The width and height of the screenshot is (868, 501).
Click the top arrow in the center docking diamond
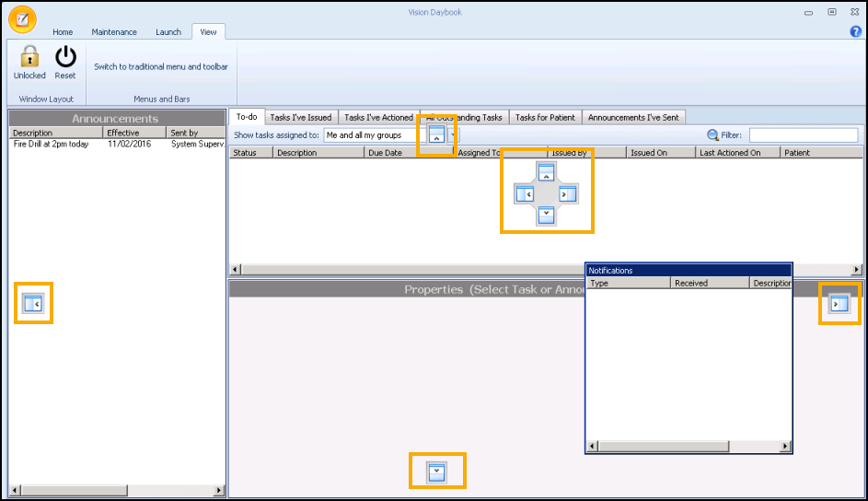tap(546, 172)
